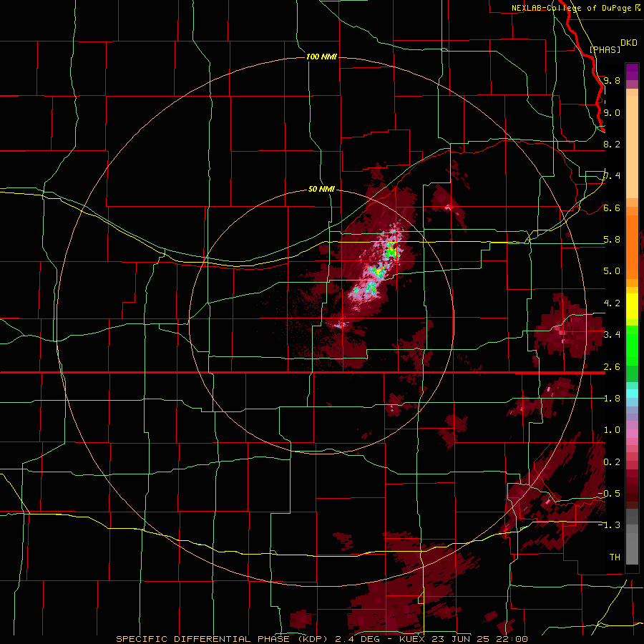Click the 8.2 value on the color scale
Viewport: 644px width, 644px height.
tap(612, 144)
